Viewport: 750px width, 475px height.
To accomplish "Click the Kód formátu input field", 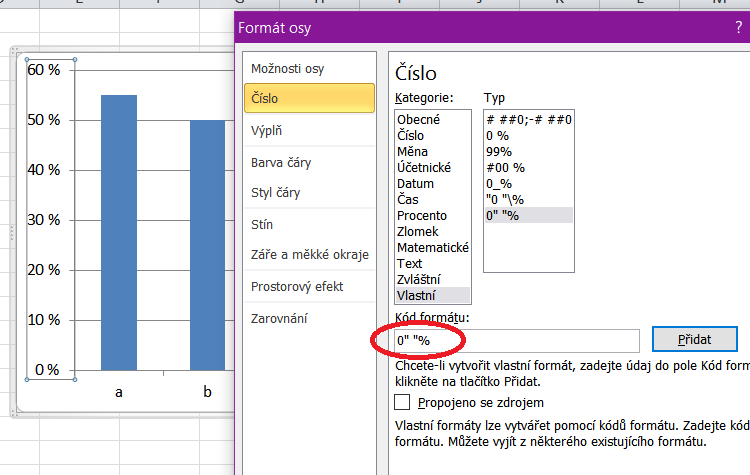I will [517, 341].
